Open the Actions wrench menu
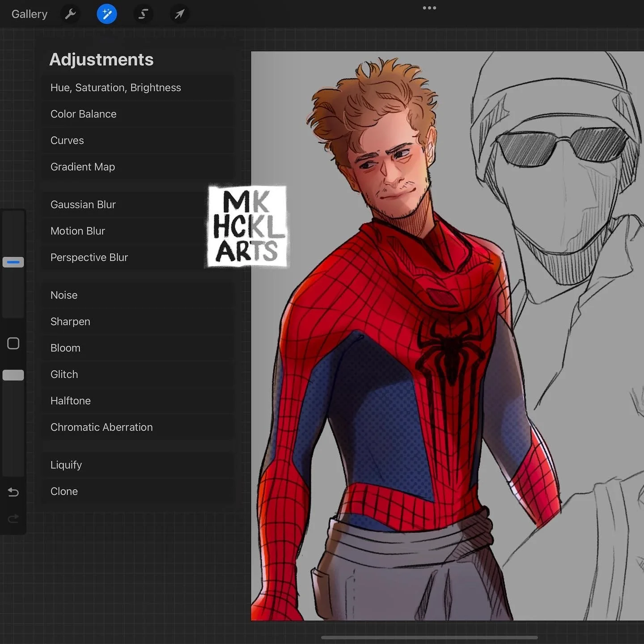This screenshot has height=644, width=644. point(70,14)
